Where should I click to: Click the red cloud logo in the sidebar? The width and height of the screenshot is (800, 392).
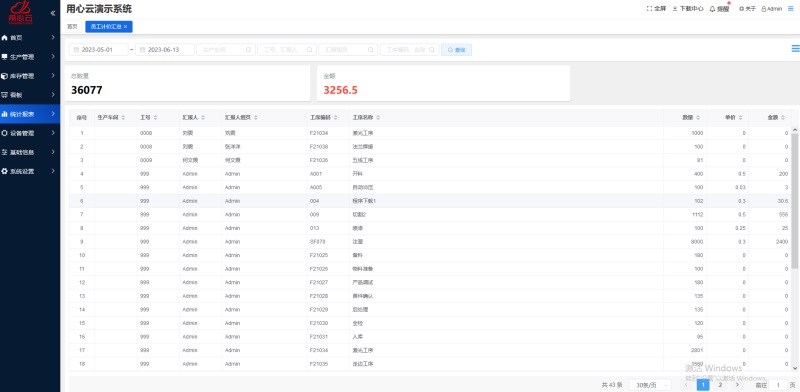[x=20, y=12]
